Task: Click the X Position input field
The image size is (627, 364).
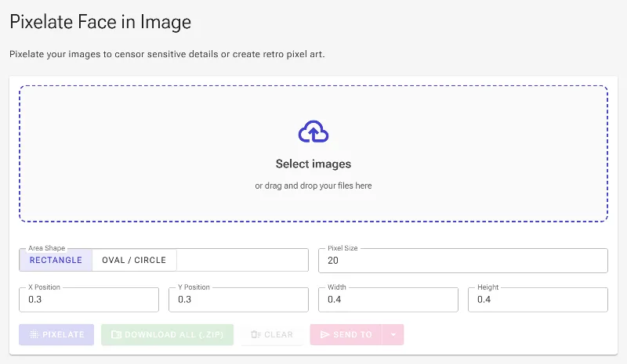Action: (89, 300)
